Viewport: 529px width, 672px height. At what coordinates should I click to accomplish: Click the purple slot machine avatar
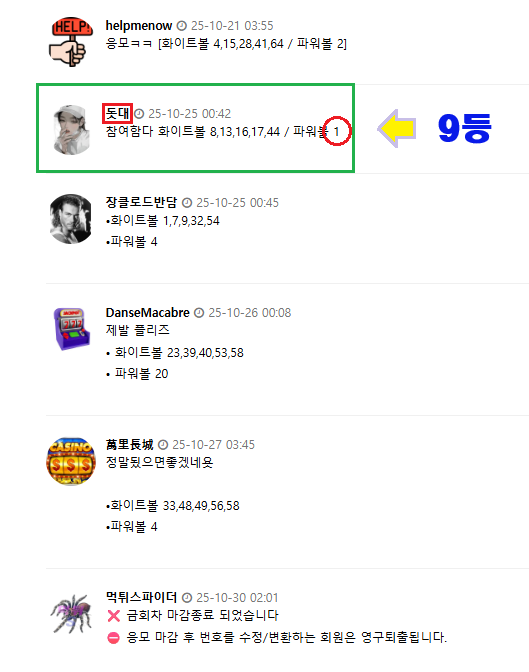pos(71,329)
